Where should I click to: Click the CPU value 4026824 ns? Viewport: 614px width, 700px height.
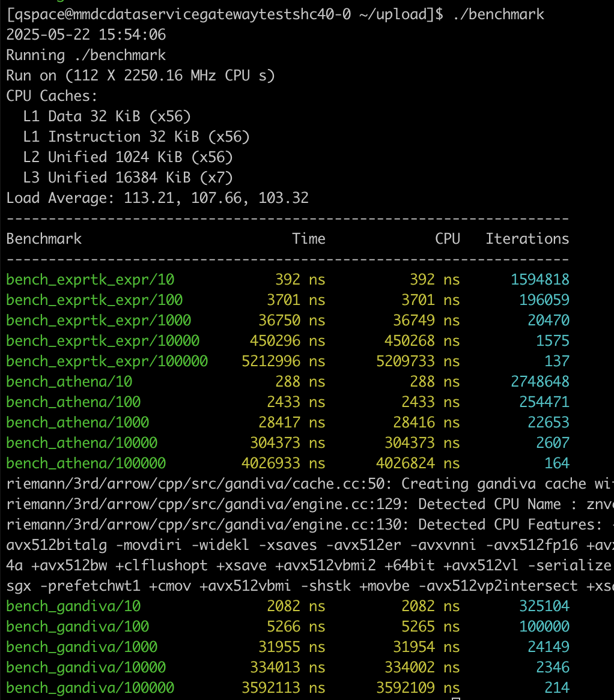(418, 463)
